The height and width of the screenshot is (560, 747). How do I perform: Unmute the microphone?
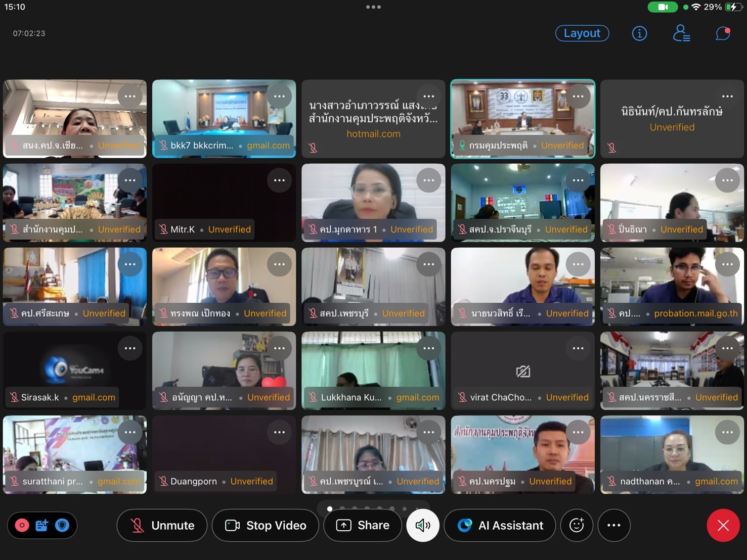[x=162, y=526]
